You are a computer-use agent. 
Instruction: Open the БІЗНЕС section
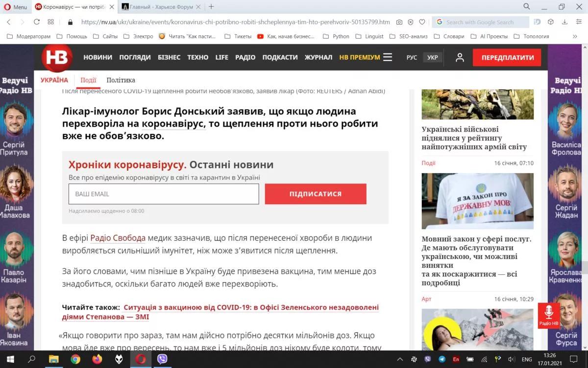click(169, 57)
